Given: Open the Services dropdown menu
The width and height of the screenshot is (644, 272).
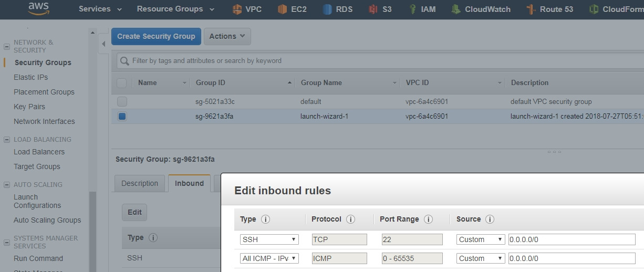Looking at the screenshot, I should click(x=100, y=9).
